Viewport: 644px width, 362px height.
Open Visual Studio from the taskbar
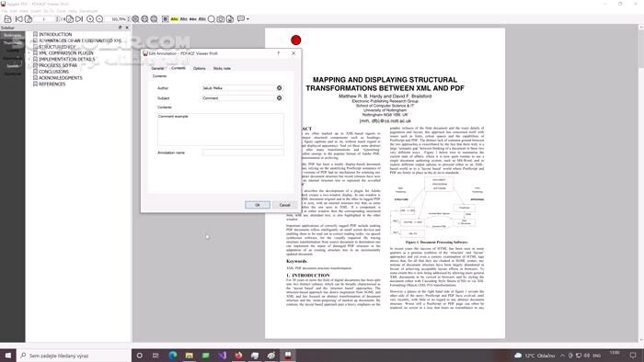222,355
